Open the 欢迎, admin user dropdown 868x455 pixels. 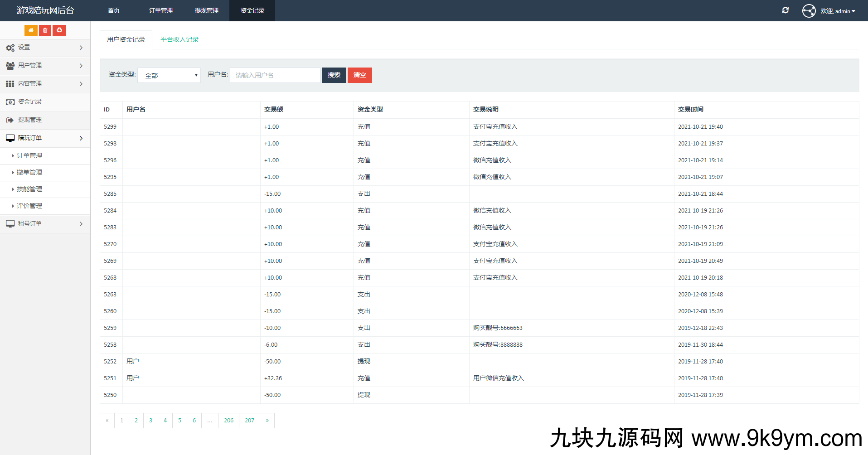pos(838,11)
